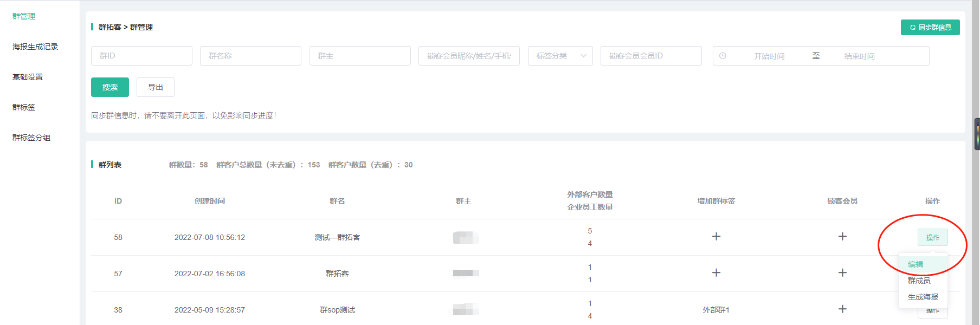980x325 pixels.
Task: Add locked member for group 58
Action: (842, 237)
